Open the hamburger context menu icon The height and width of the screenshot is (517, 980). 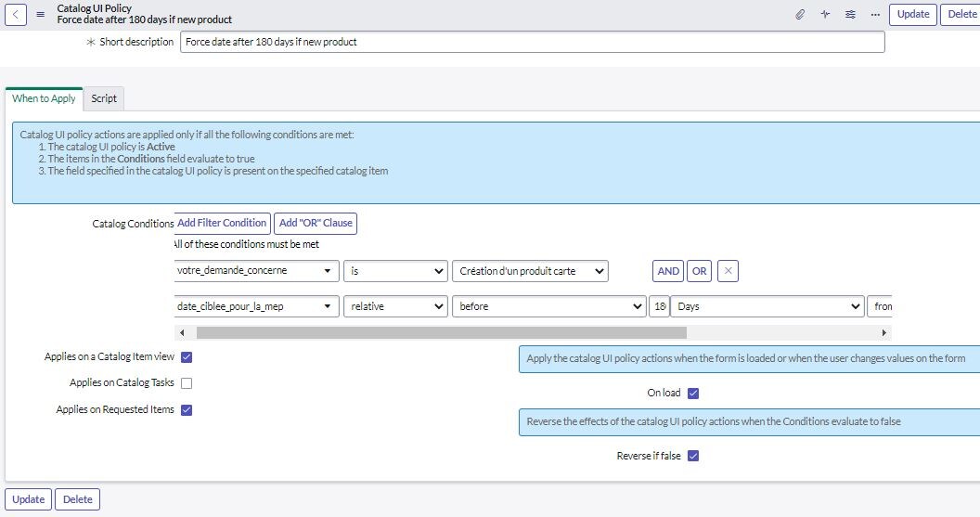click(40, 15)
